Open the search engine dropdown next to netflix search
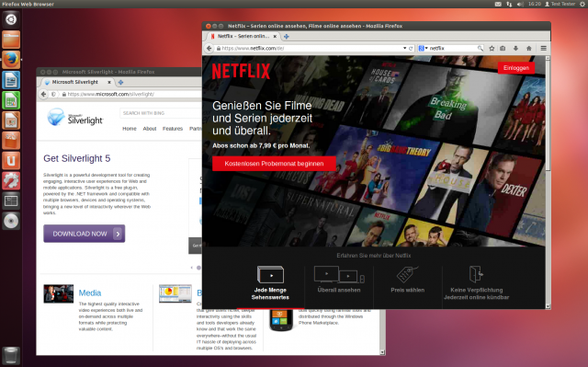Viewport: 588px width, 367px height. point(423,48)
